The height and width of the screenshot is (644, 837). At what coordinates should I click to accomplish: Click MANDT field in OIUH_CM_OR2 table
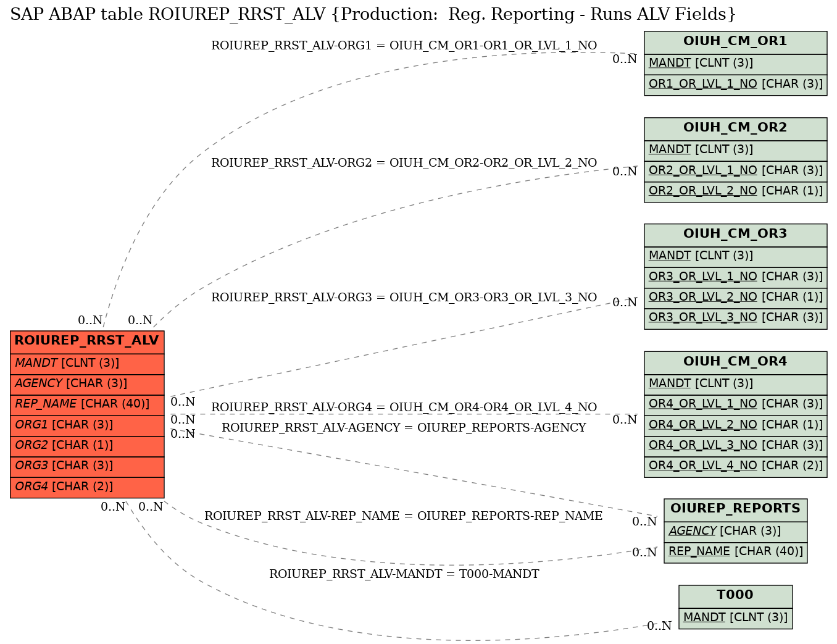click(735, 150)
